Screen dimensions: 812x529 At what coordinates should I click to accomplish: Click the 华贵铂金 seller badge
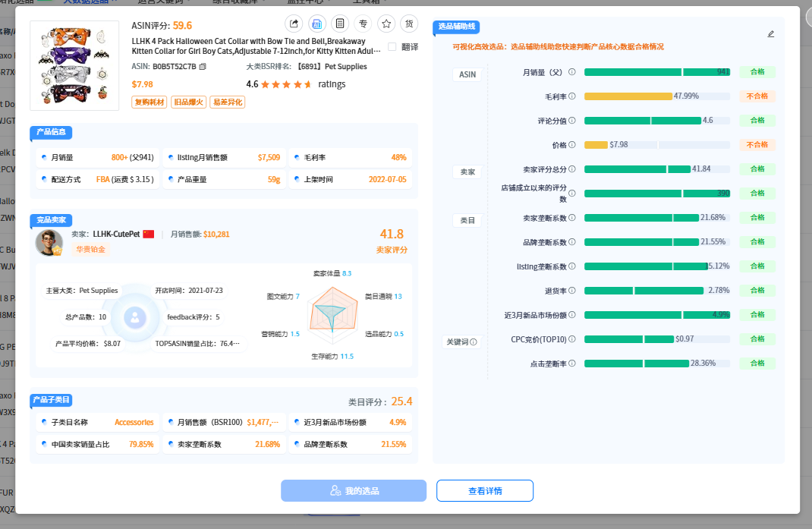point(90,249)
